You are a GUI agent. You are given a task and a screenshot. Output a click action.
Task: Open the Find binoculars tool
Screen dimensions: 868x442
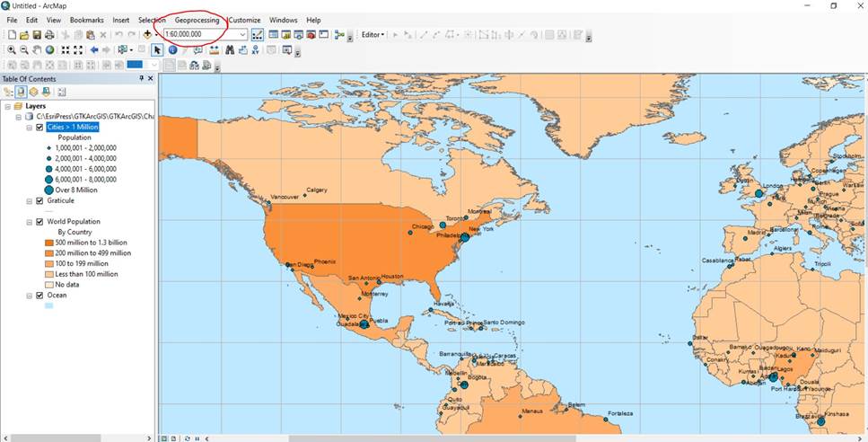tap(230, 49)
